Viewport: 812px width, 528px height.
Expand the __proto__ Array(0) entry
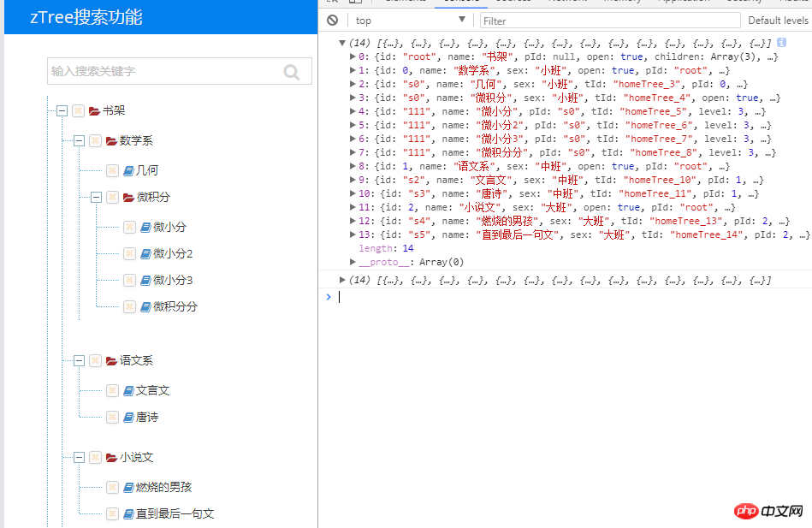point(353,262)
